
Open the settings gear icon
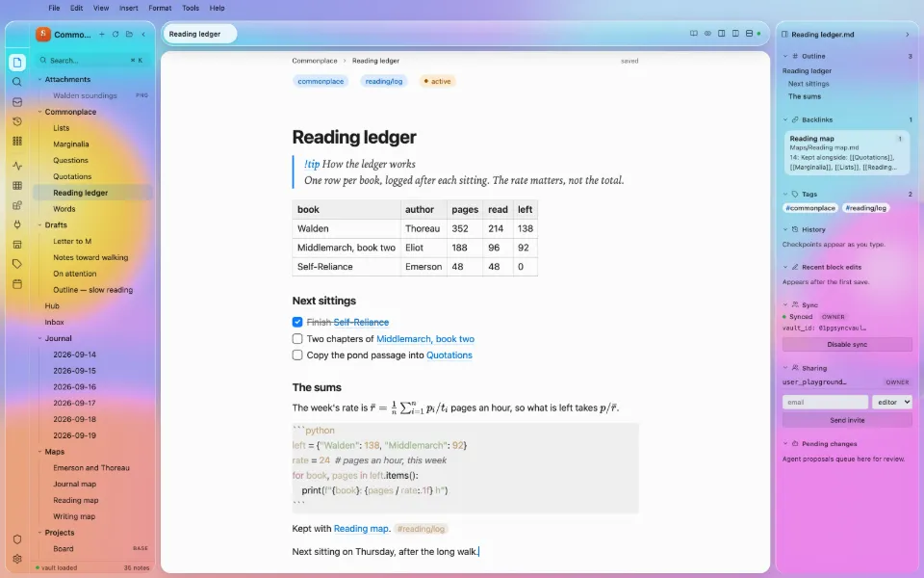point(17,559)
